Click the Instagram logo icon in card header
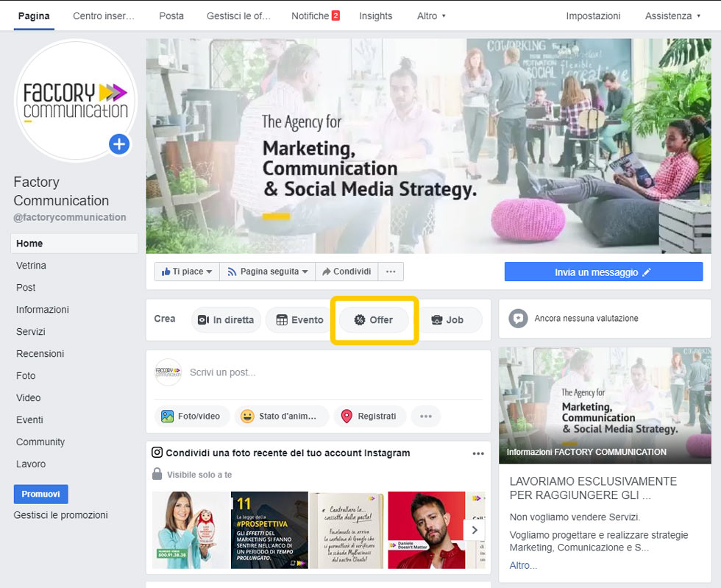The height and width of the screenshot is (588, 721). [x=157, y=453]
